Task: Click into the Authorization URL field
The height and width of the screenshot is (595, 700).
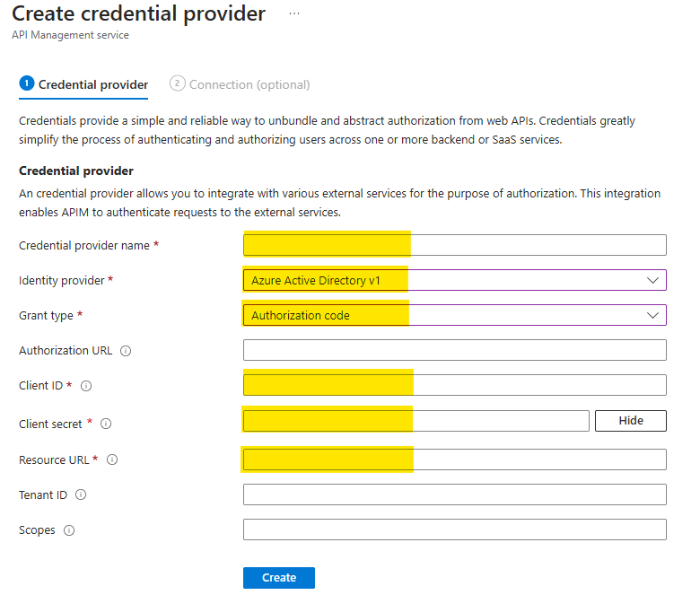Action: (x=454, y=350)
